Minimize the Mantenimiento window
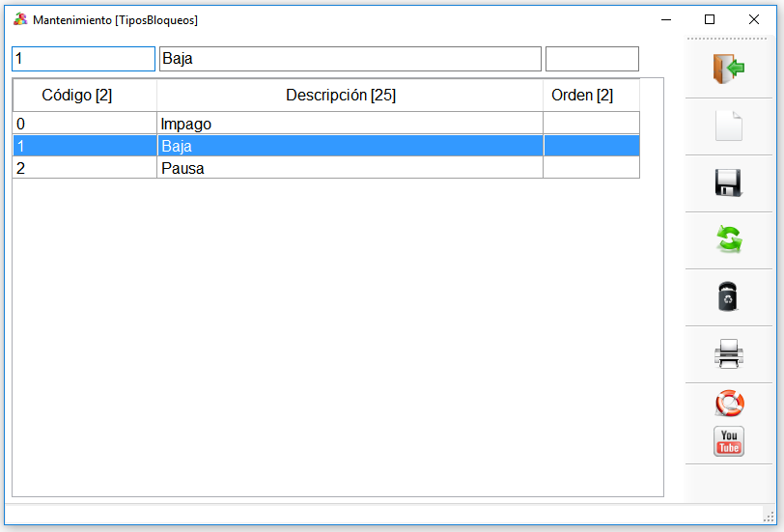 [x=666, y=19]
